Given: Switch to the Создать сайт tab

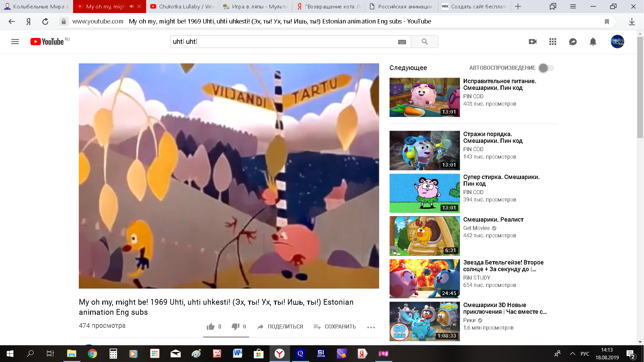Looking at the screenshot, I should [474, 6].
